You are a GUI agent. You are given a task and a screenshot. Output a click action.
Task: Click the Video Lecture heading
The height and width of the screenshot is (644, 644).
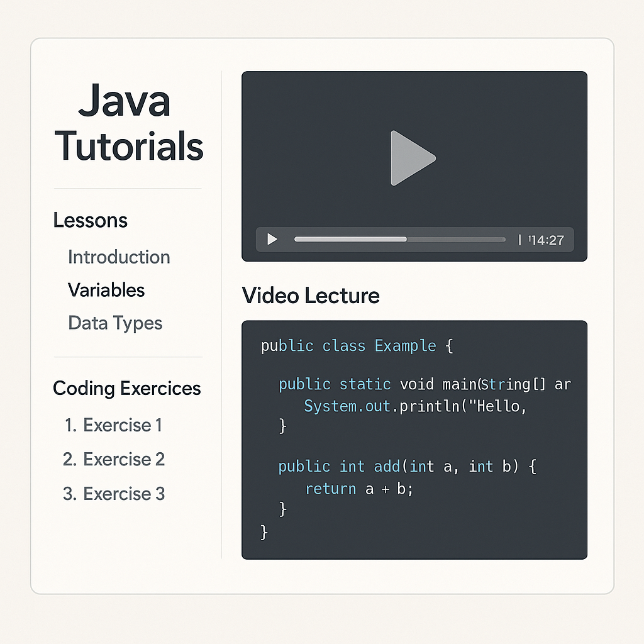[x=311, y=296]
